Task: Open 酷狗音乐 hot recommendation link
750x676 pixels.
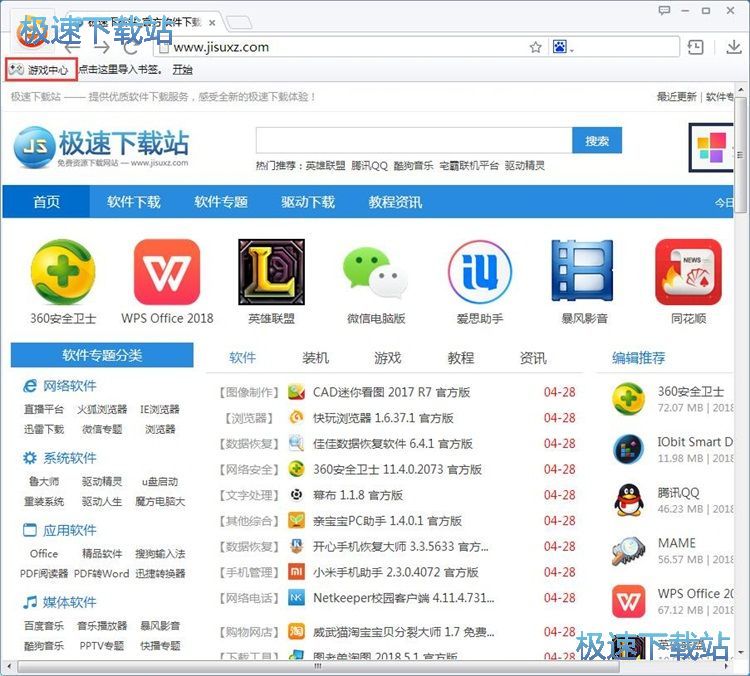Action: point(413,166)
